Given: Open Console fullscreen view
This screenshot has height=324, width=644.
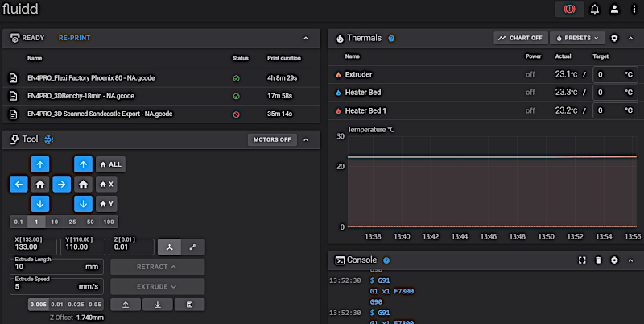Looking at the screenshot, I should (582, 260).
